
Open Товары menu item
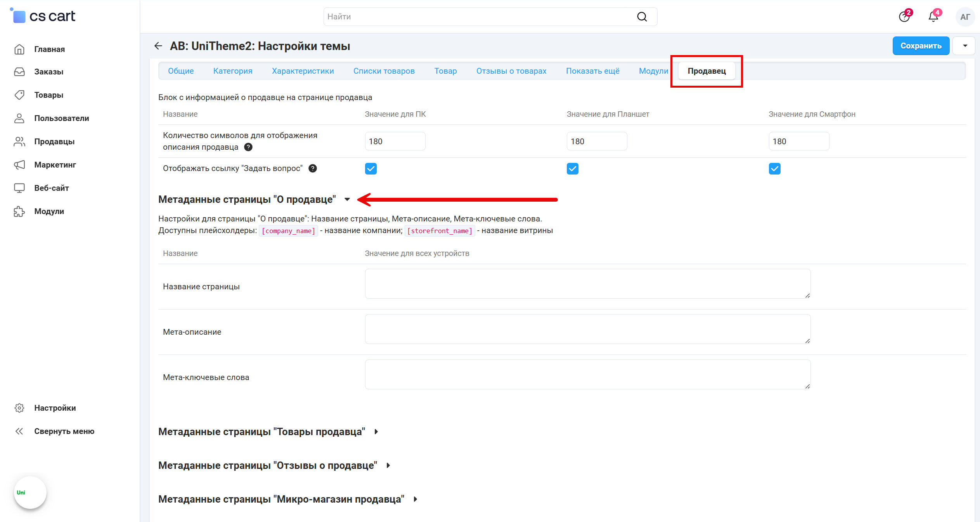(x=48, y=95)
